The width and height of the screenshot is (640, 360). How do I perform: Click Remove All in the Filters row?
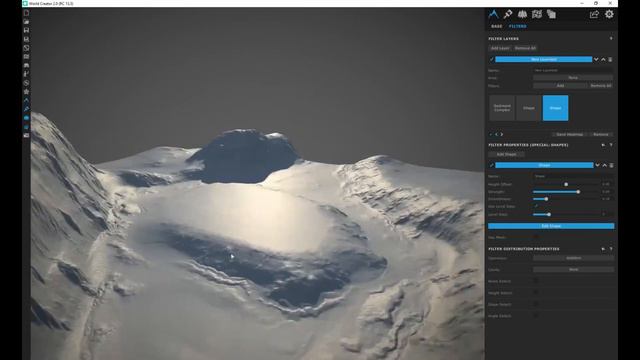tap(600, 86)
